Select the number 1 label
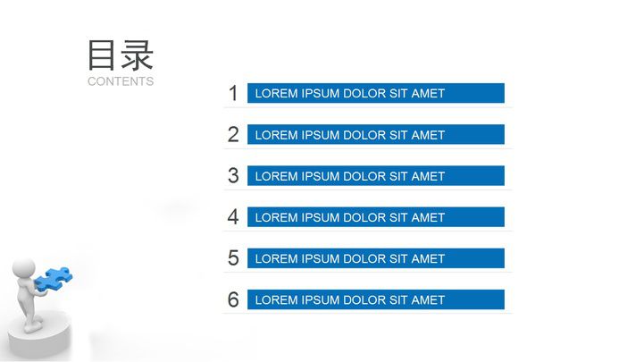This screenshot has height=362, width=644. (233, 93)
